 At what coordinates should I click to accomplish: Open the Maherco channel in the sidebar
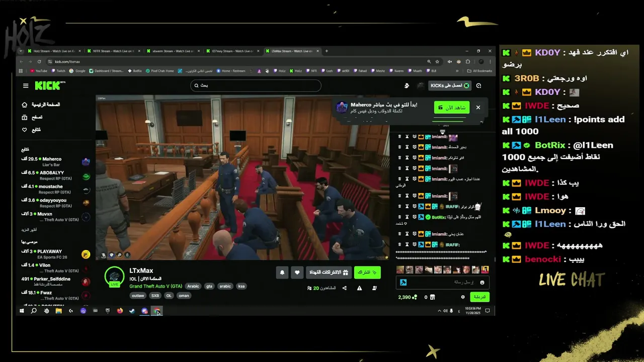pyautogui.click(x=55, y=161)
